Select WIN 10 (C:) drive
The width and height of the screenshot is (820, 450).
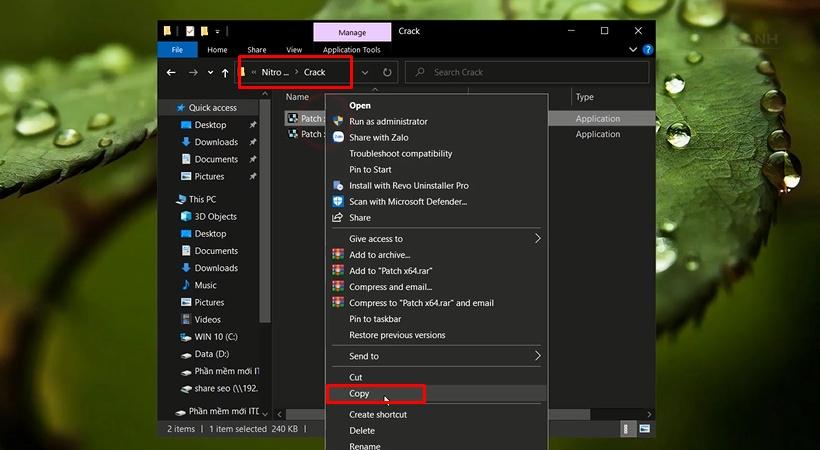point(215,337)
